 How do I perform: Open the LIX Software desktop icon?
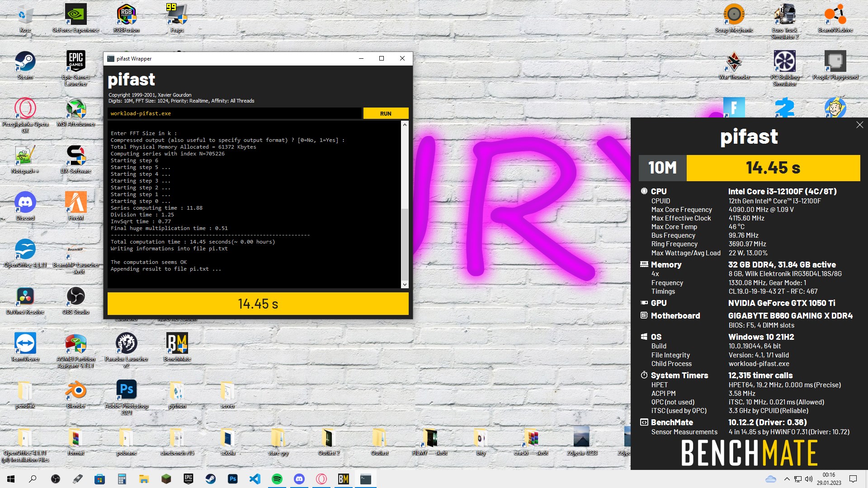click(76, 160)
